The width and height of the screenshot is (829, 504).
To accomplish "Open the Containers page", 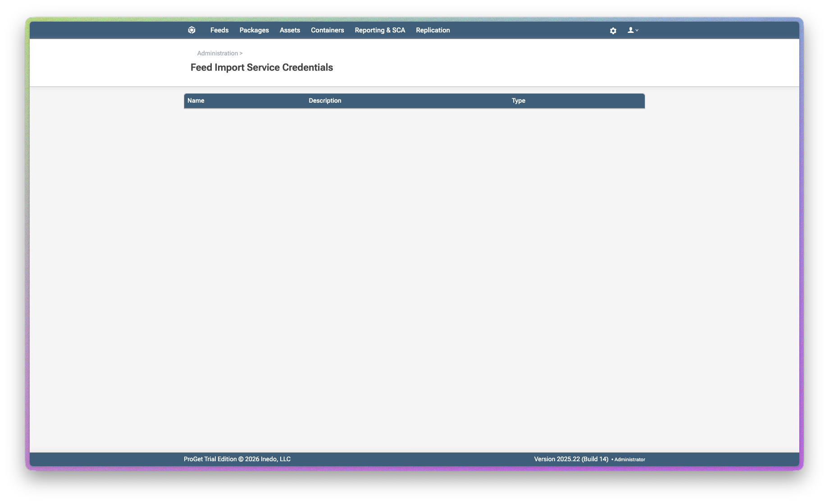I will [327, 30].
